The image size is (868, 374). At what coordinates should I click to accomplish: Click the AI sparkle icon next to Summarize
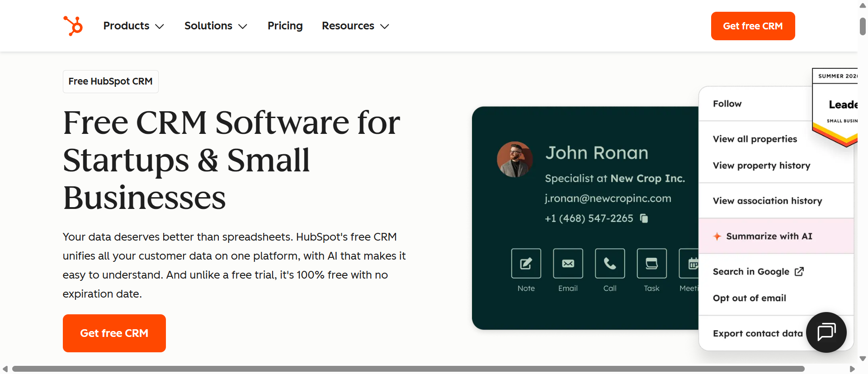717,236
